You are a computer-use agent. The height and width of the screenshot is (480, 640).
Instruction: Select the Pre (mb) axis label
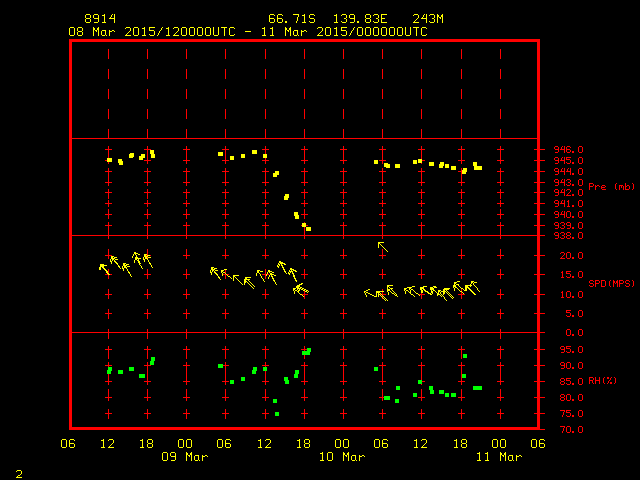611,187
